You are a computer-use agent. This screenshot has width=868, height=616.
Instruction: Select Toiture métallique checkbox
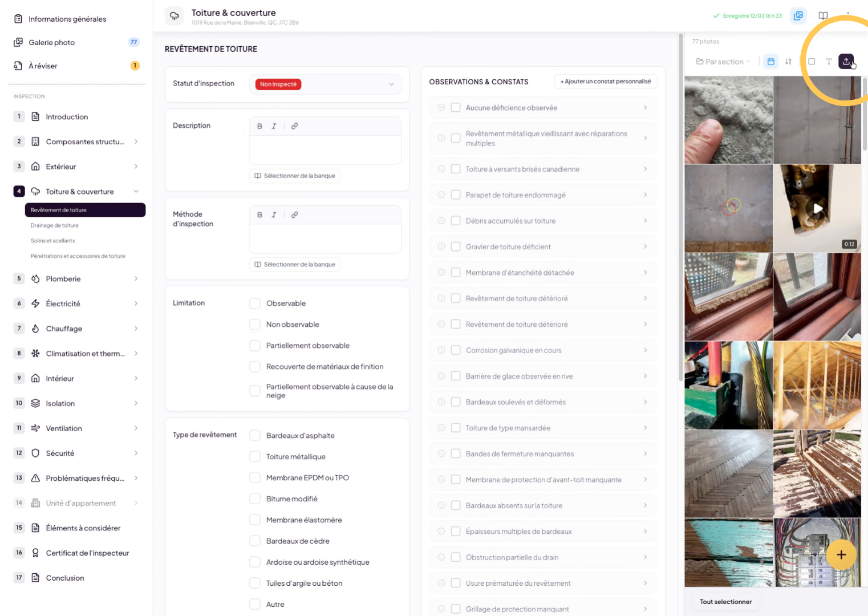point(255,457)
